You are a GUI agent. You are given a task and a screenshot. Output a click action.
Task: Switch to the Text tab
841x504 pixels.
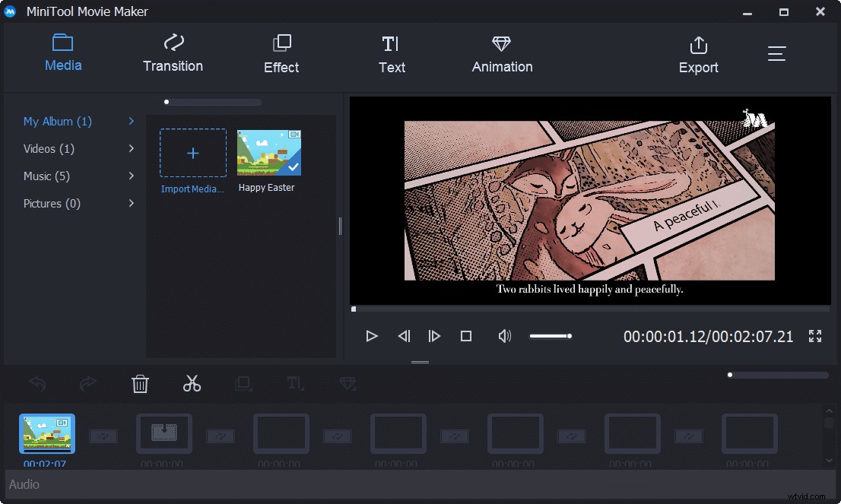(x=392, y=53)
